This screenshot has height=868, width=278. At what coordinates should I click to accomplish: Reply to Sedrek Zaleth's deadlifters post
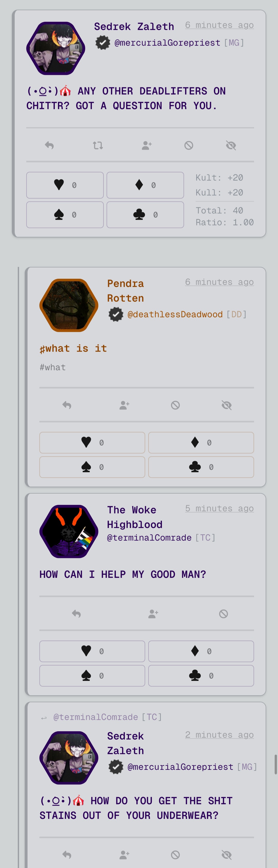point(49,145)
